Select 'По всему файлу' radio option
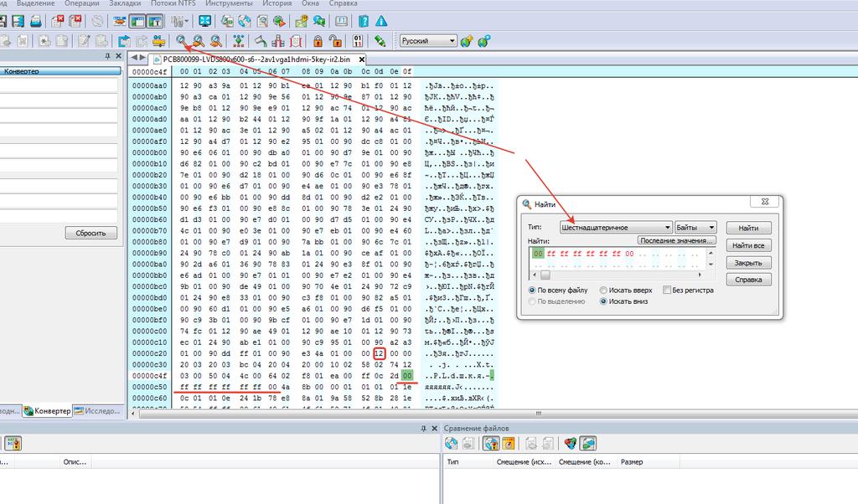 click(x=533, y=291)
